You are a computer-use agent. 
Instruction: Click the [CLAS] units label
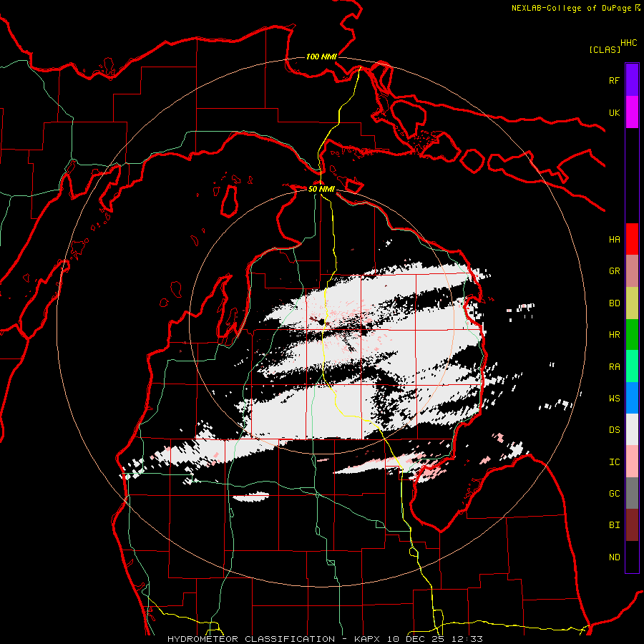pos(605,49)
